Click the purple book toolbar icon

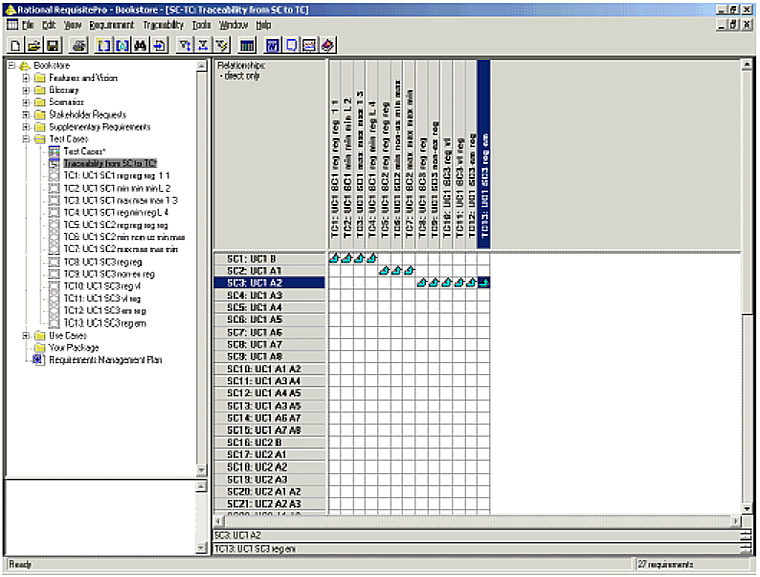[x=328, y=46]
